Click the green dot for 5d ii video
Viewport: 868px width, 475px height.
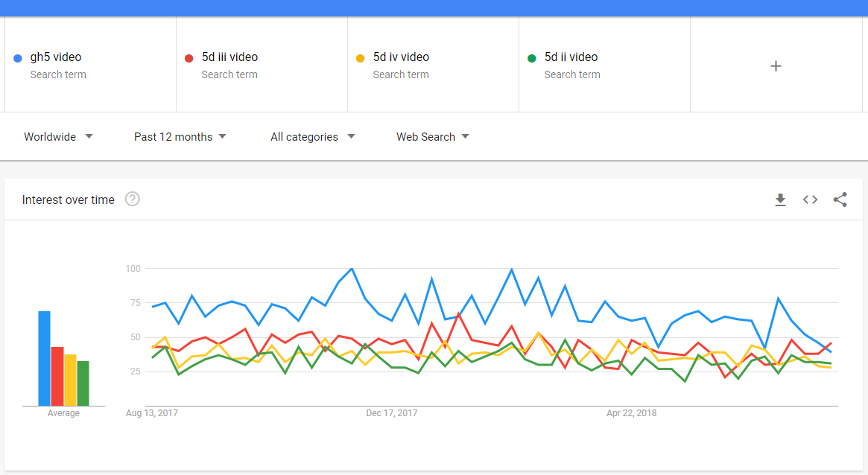[531, 58]
